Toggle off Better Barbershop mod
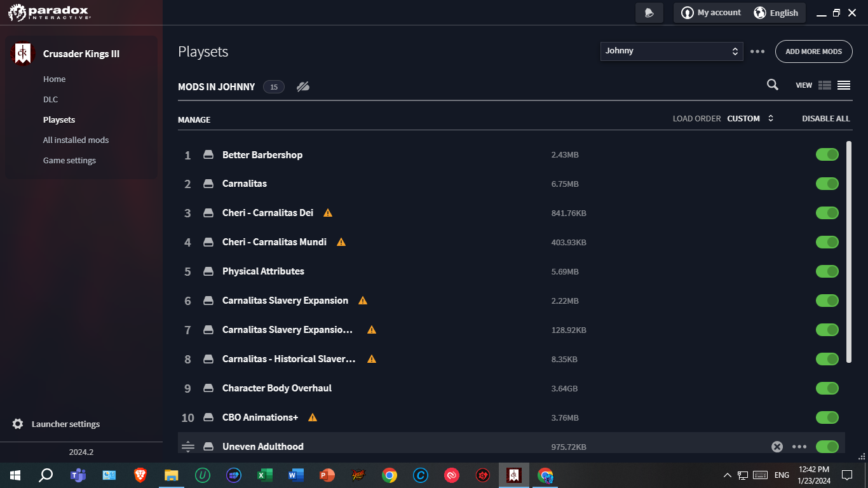The height and width of the screenshot is (488, 868). [827, 155]
